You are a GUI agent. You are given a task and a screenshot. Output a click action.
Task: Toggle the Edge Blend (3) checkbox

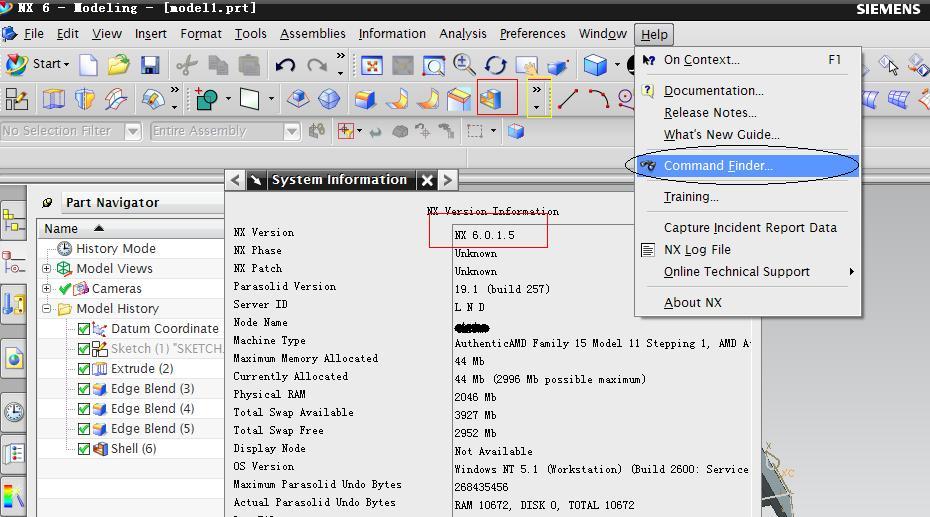[84, 389]
